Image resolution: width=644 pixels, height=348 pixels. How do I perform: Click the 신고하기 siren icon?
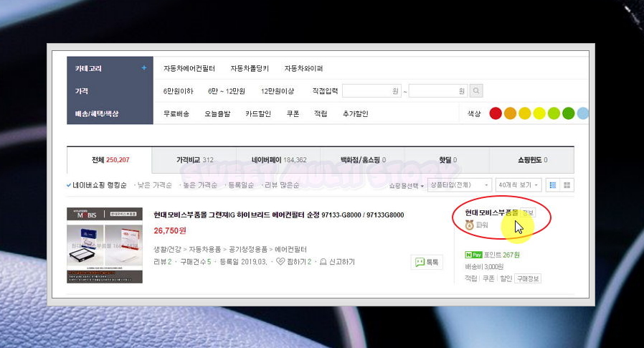tap(323, 261)
